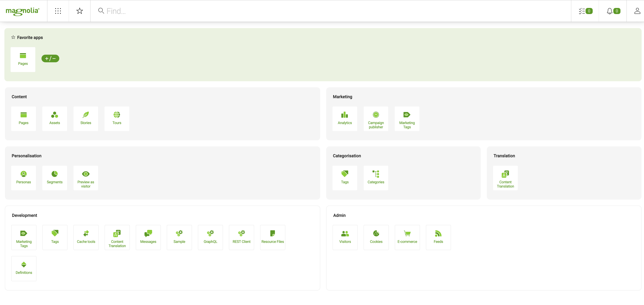
Task: Open the Definitions app tile
Action: tap(24, 268)
